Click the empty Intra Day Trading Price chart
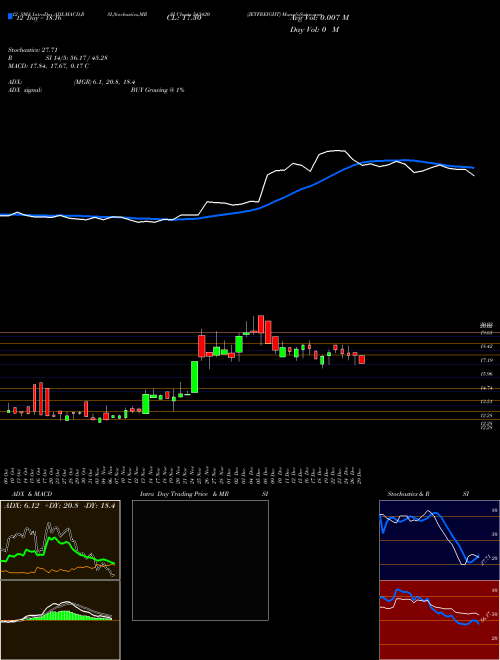This screenshot has width=500, height=660. click(200, 560)
